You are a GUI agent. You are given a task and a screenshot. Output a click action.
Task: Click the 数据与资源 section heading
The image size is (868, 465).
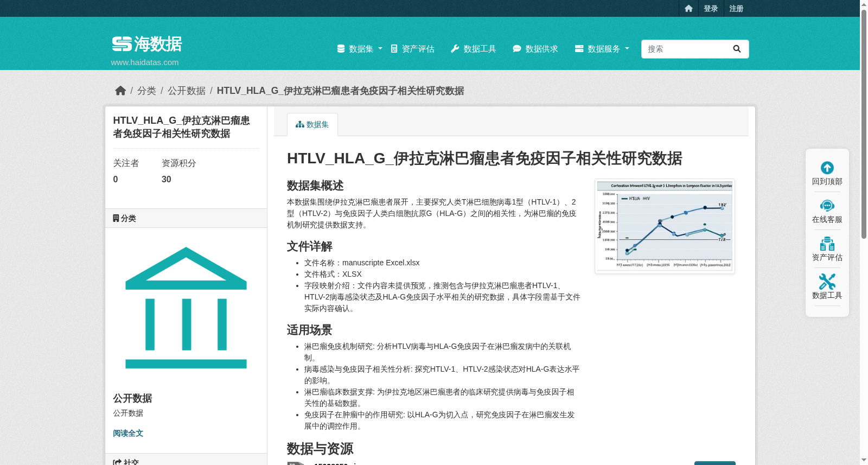[320, 449]
